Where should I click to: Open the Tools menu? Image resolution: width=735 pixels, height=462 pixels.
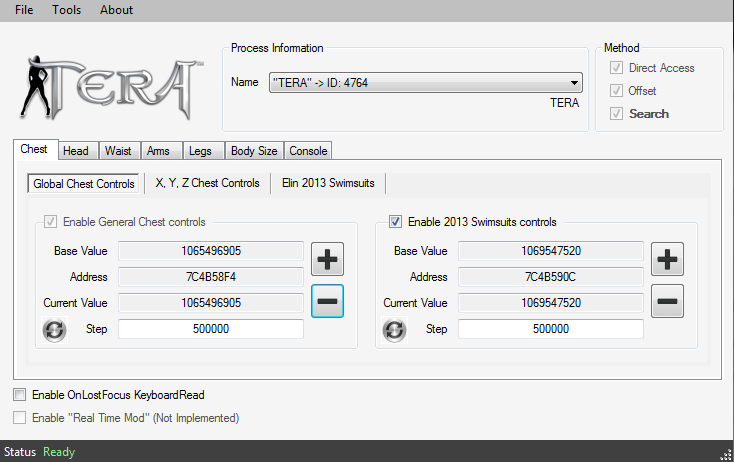coord(67,10)
